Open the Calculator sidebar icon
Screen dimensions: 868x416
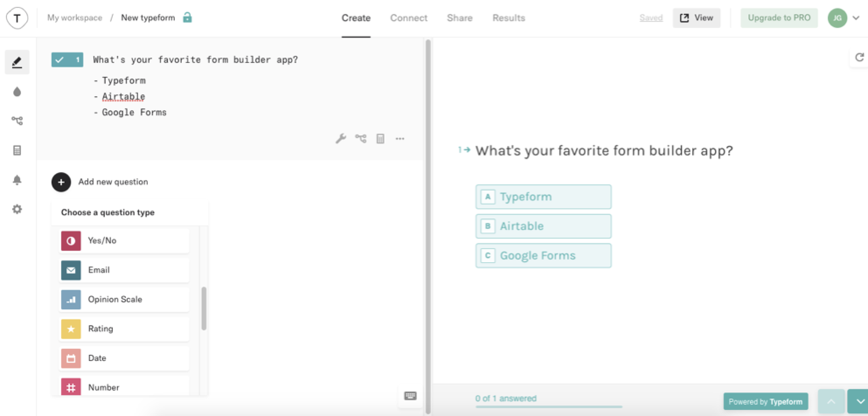click(17, 150)
